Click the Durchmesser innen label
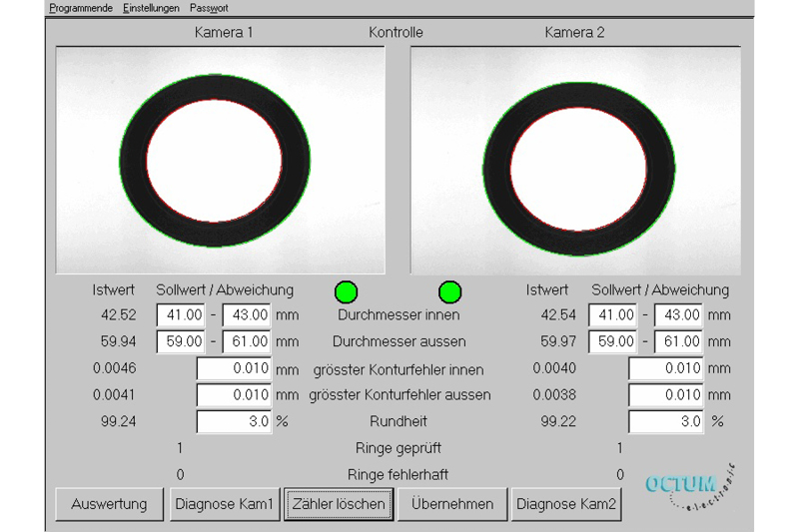This screenshot has width=799, height=532. [399, 315]
